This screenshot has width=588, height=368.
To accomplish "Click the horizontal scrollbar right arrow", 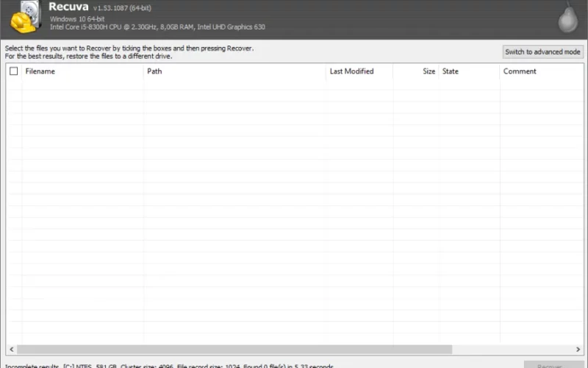I will pyautogui.click(x=578, y=349).
